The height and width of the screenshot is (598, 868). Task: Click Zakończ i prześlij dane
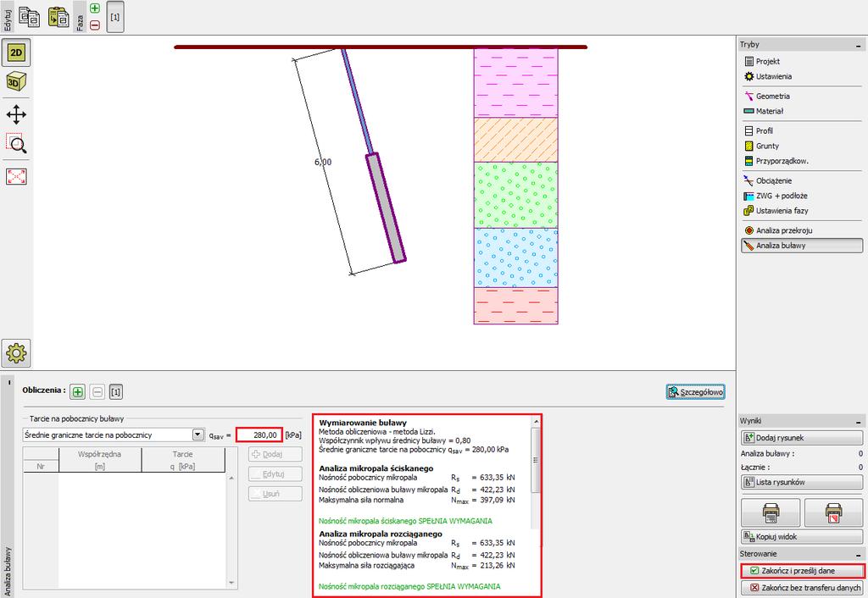click(802, 570)
